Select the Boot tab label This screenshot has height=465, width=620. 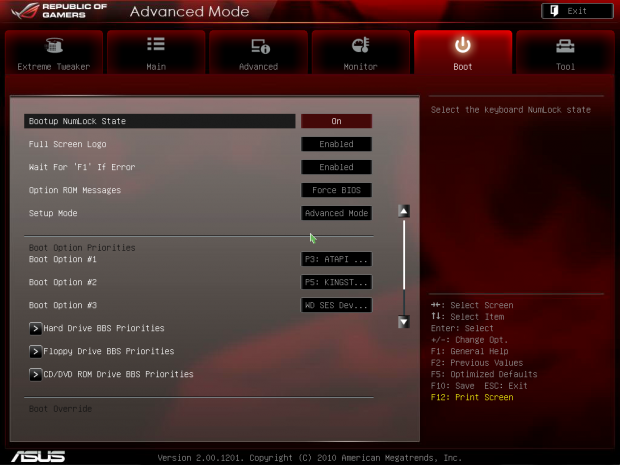pos(463,67)
